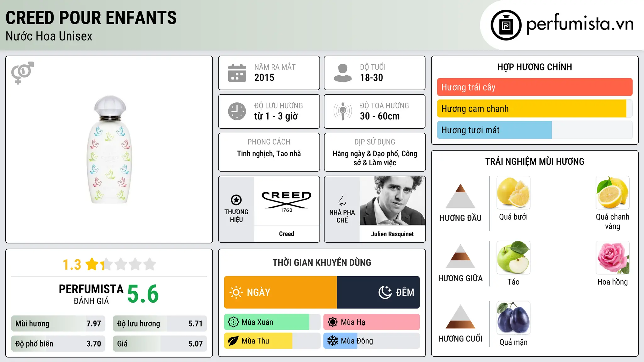Screen dimensions: 644x362
Task: Click the perfumista.vn wordmark
Action: coord(580,24)
